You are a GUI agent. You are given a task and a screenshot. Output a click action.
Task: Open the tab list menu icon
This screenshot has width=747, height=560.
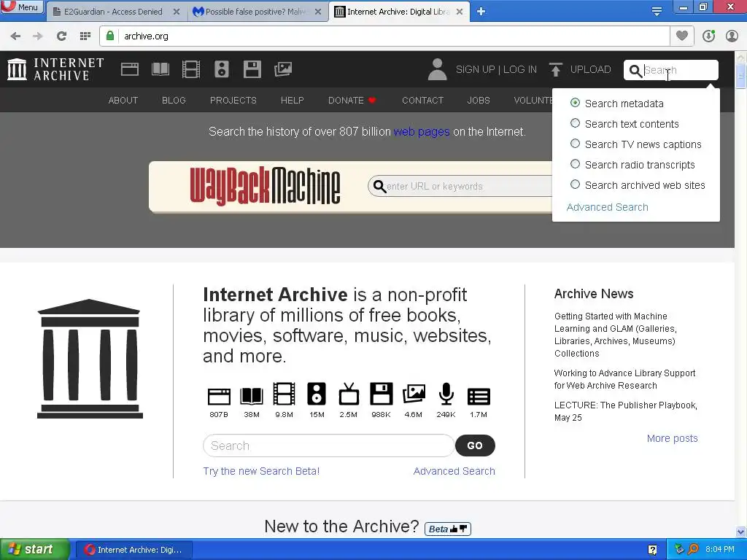click(x=657, y=11)
